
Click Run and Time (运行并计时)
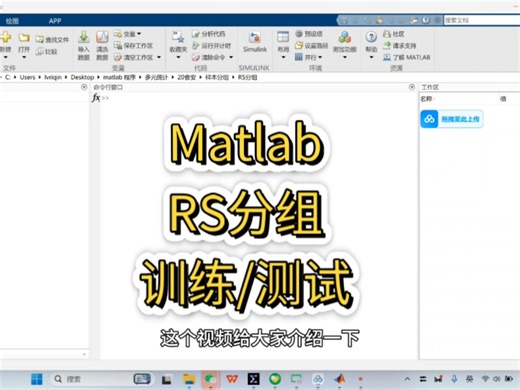pos(211,45)
